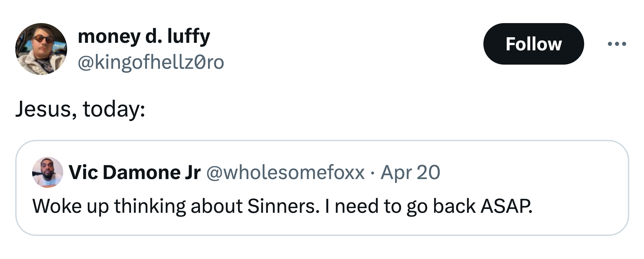Click the 'Jr' suffix in quoted name

pyautogui.click(x=192, y=173)
